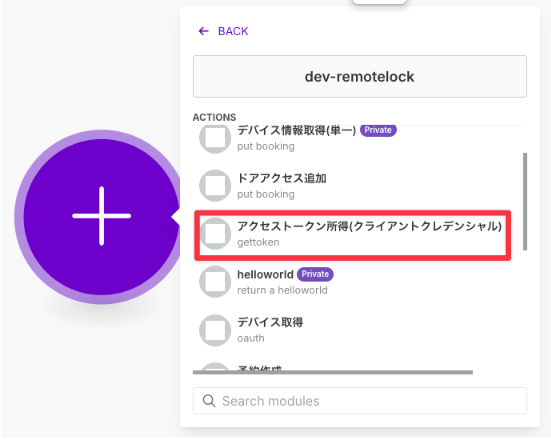The image size is (551, 441).
Task: Click the Private badge next to helloworld
Action: click(315, 274)
